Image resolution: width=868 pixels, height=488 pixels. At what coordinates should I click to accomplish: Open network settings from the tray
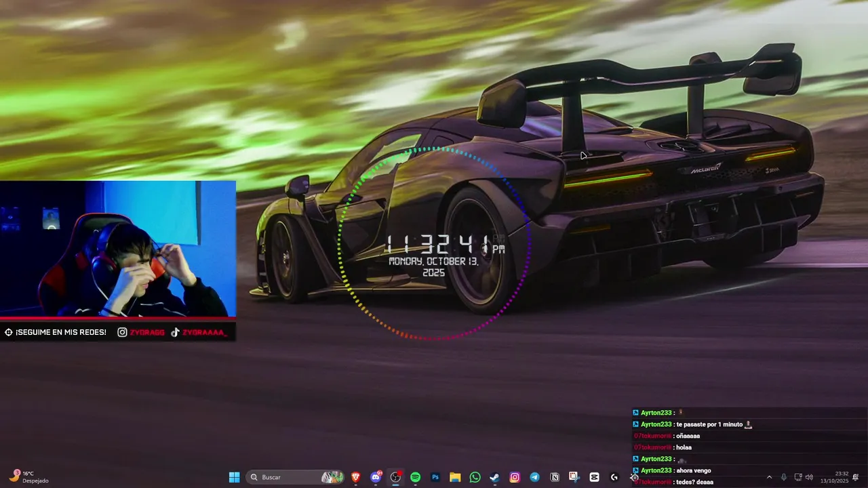click(798, 477)
